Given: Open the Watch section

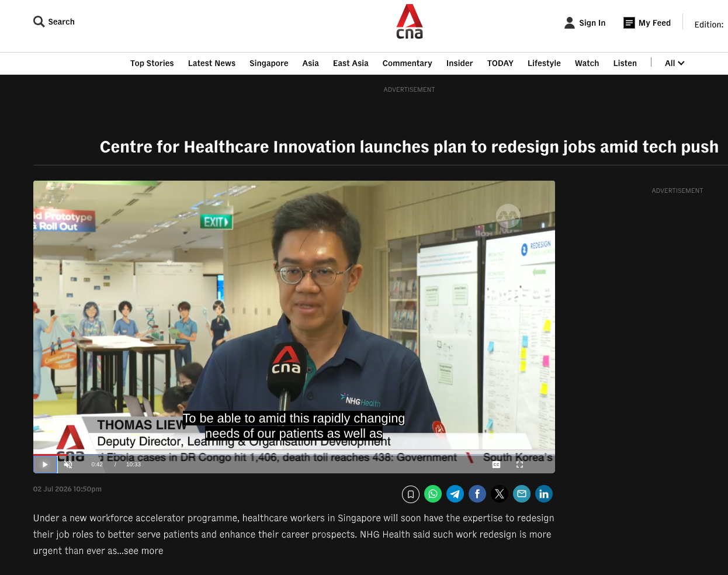Looking at the screenshot, I should (587, 63).
